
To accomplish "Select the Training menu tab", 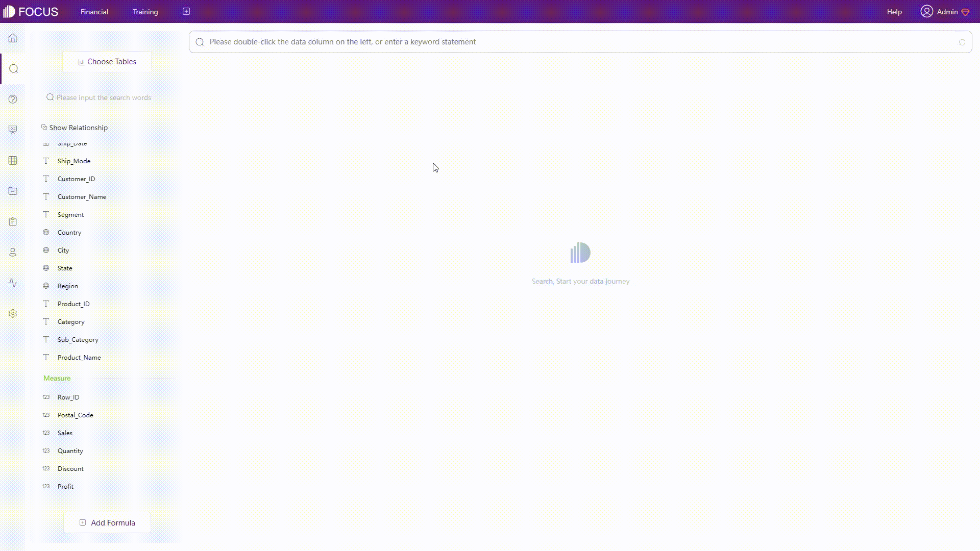I will (x=145, y=11).
